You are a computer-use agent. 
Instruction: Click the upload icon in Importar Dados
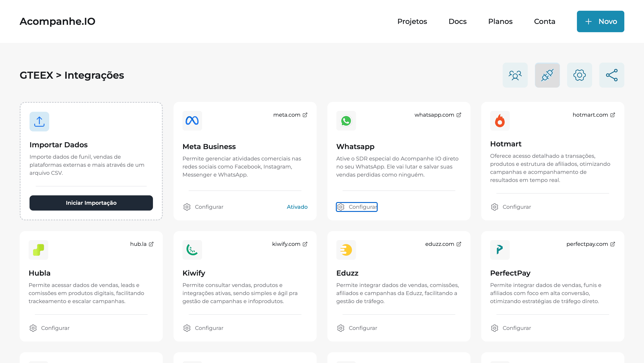click(39, 121)
